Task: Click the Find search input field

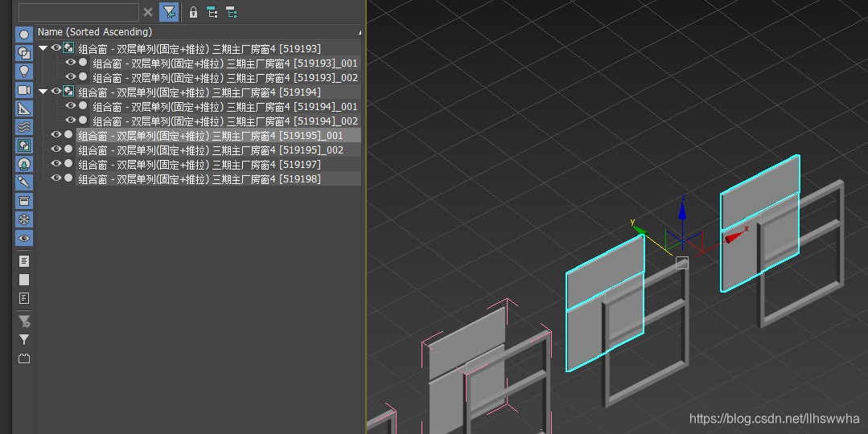Action: (79, 12)
